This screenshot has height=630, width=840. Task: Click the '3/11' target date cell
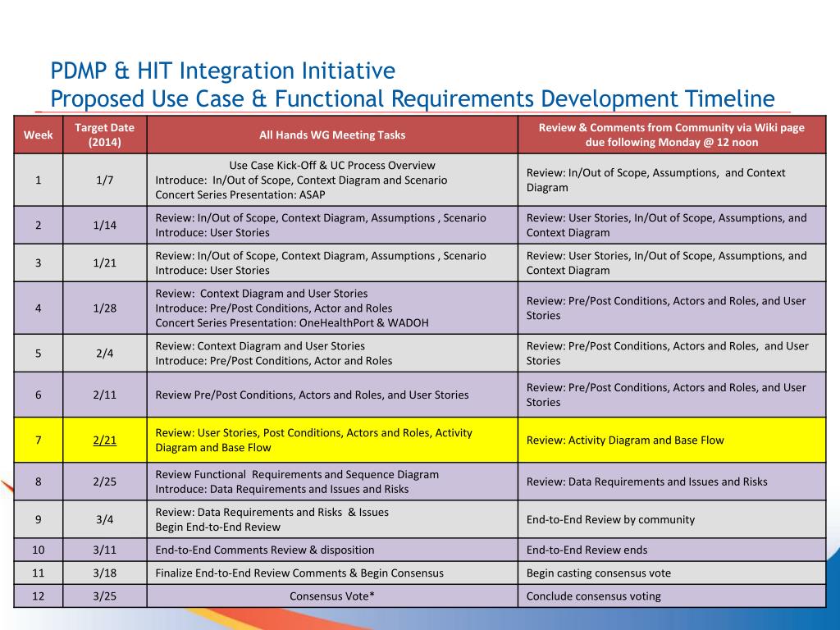pyautogui.click(x=104, y=550)
